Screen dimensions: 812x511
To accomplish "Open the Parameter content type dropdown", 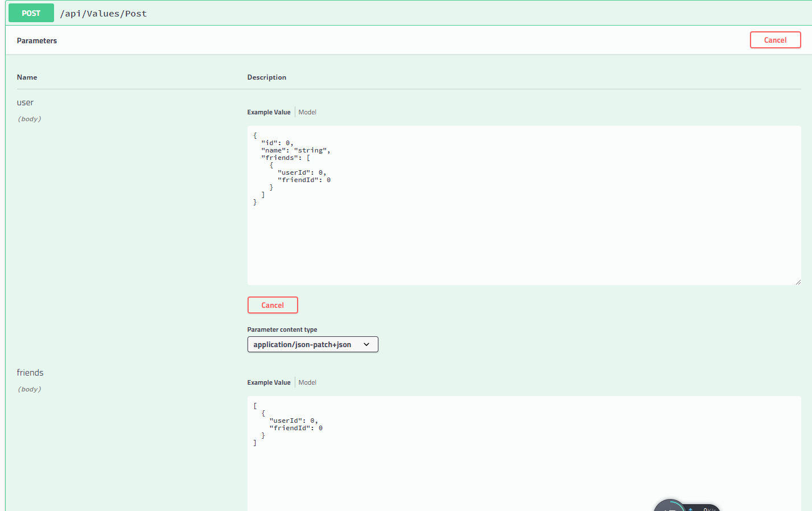I will click(312, 344).
